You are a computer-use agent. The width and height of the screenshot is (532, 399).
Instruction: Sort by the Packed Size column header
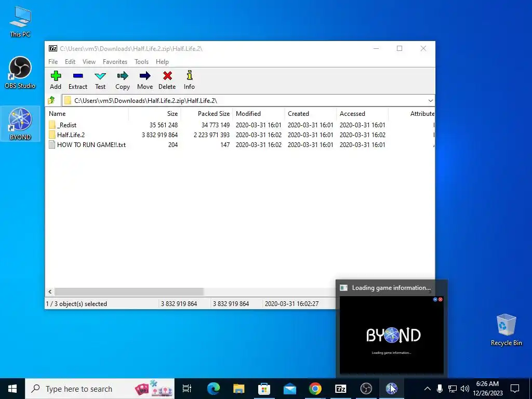(x=207, y=114)
